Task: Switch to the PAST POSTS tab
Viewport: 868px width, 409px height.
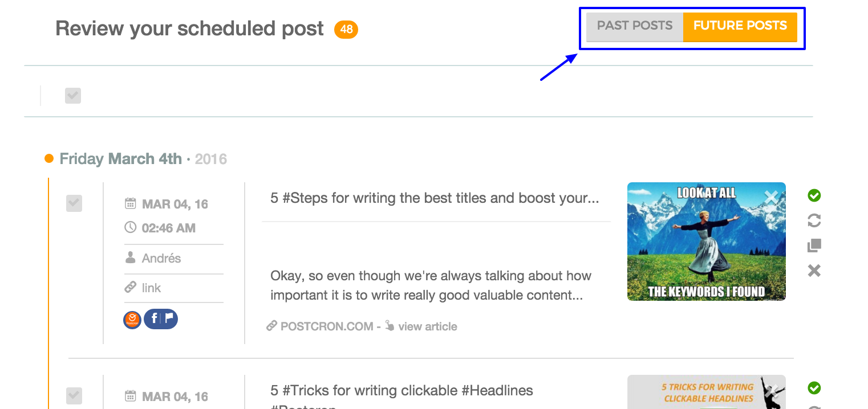Action: pos(634,26)
